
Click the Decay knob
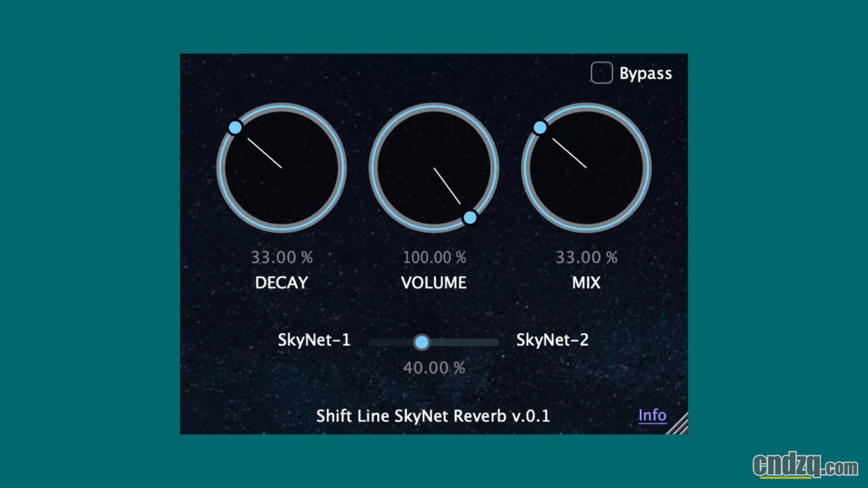pos(281,168)
